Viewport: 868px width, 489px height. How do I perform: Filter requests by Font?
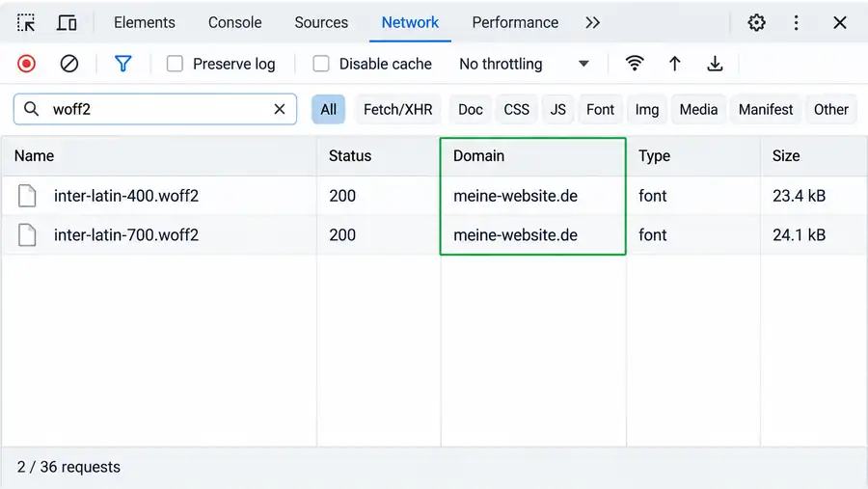pos(600,109)
